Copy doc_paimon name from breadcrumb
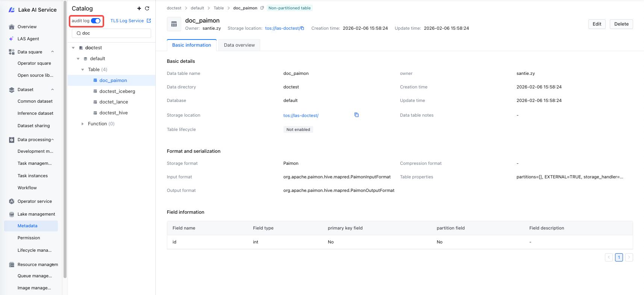Viewport: 644px width, 295px height. (262, 8)
